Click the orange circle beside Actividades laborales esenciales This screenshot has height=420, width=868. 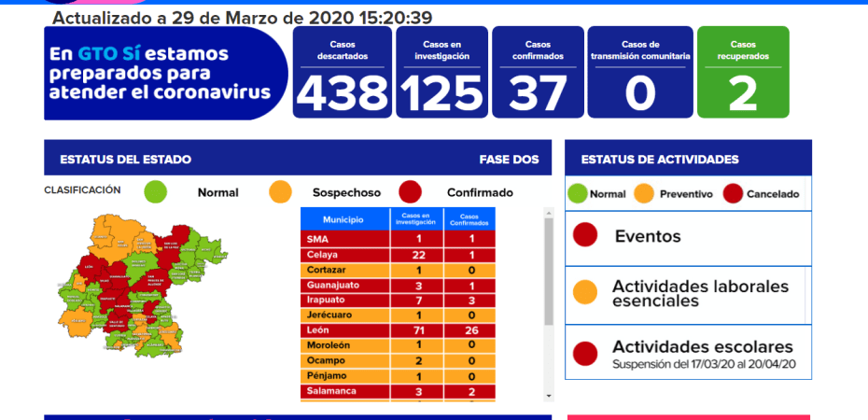(x=585, y=292)
